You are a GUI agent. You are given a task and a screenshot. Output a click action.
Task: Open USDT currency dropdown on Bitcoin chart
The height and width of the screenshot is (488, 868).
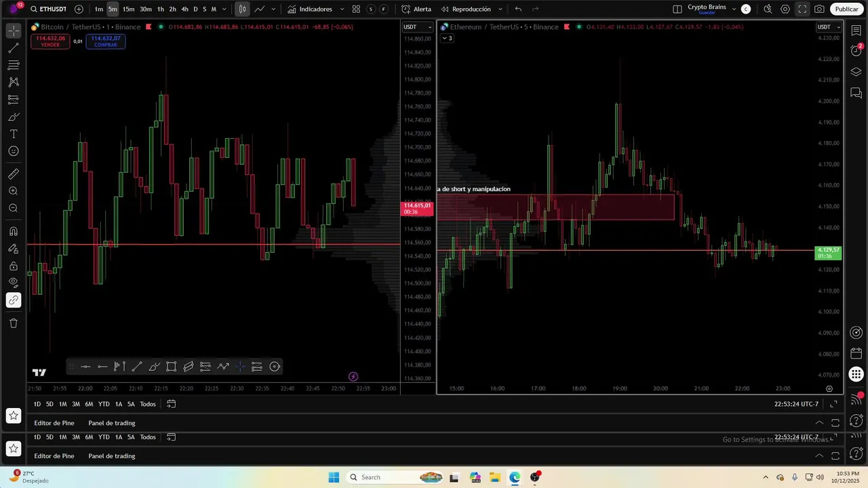point(418,27)
